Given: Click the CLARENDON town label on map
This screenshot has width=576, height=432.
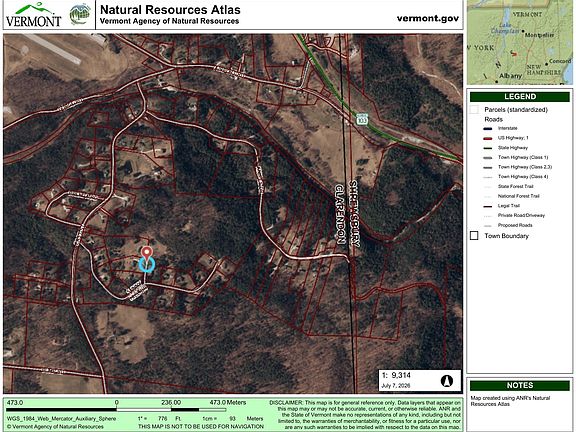Looking at the screenshot, I should [341, 215].
